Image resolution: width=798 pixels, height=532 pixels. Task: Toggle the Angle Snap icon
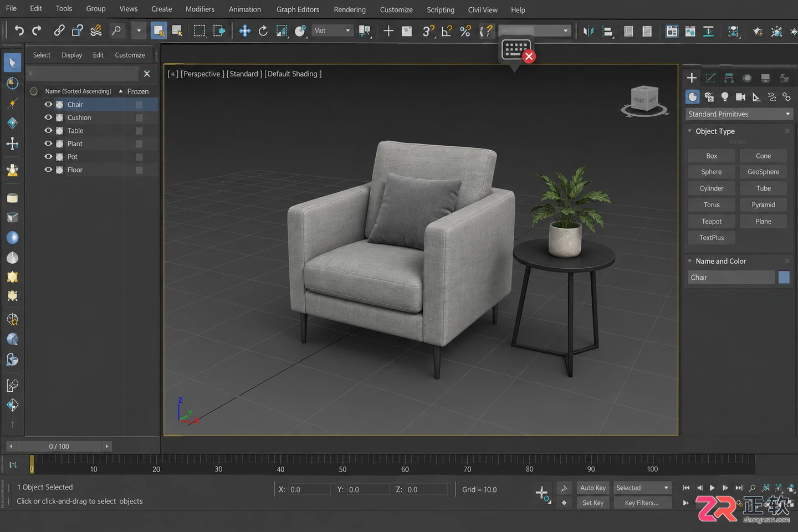coord(447,30)
